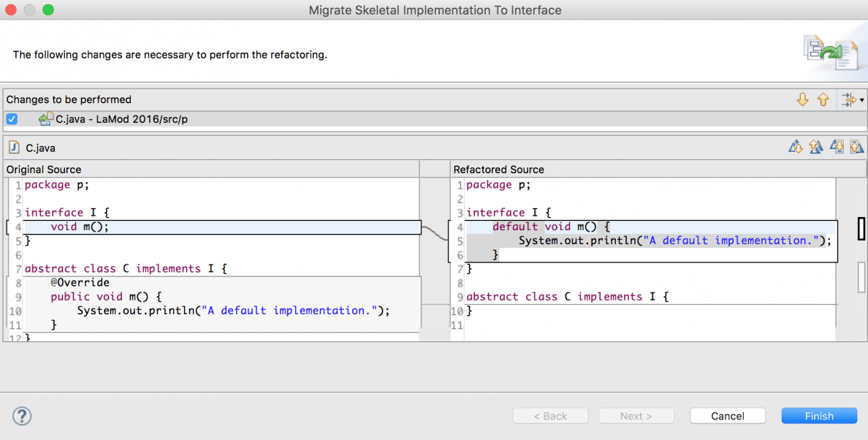Go to the Next Change in compare viewer
The width and height of the screenshot is (868, 440).
tap(837, 147)
